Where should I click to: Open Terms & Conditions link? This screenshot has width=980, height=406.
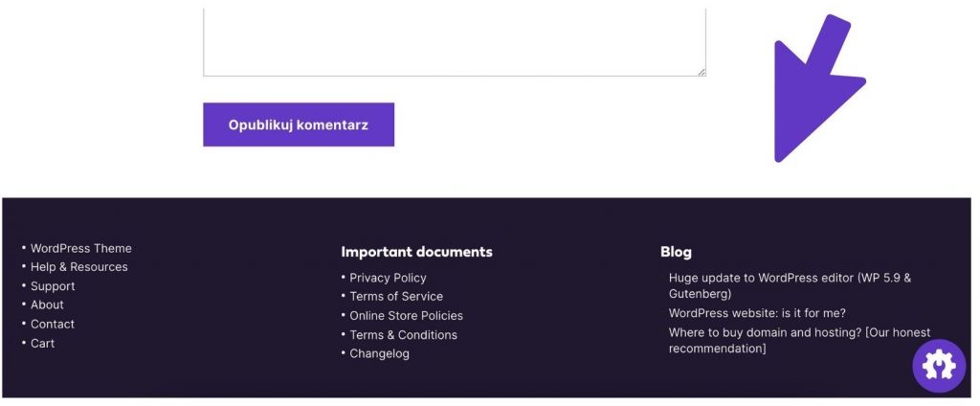point(403,335)
